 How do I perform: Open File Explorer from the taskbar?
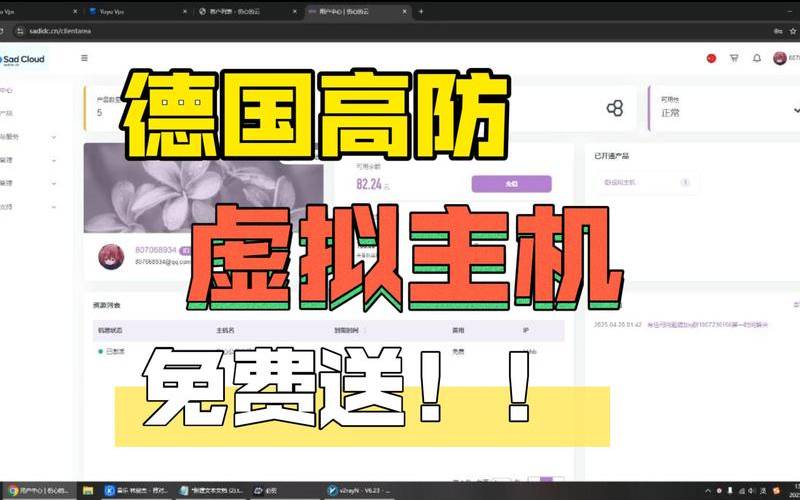pos(88,491)
